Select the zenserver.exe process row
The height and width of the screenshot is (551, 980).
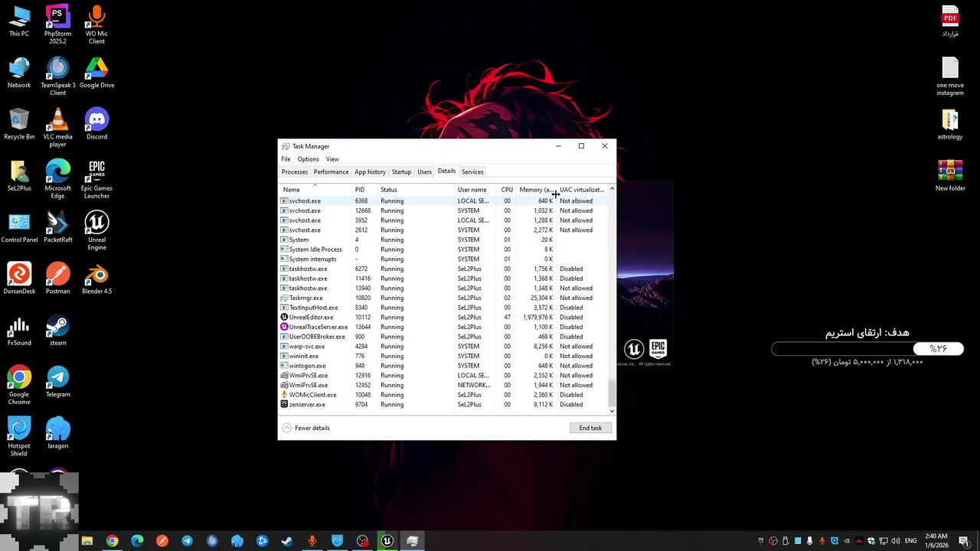[444, 405]
